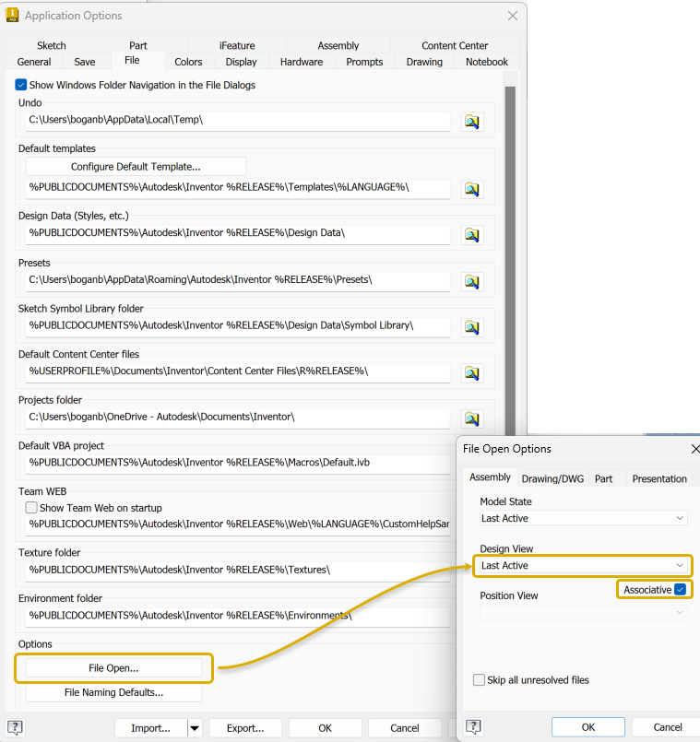Switch to the Prompts tab
This screenshot has height=742, width=700.
pos(364,62)
